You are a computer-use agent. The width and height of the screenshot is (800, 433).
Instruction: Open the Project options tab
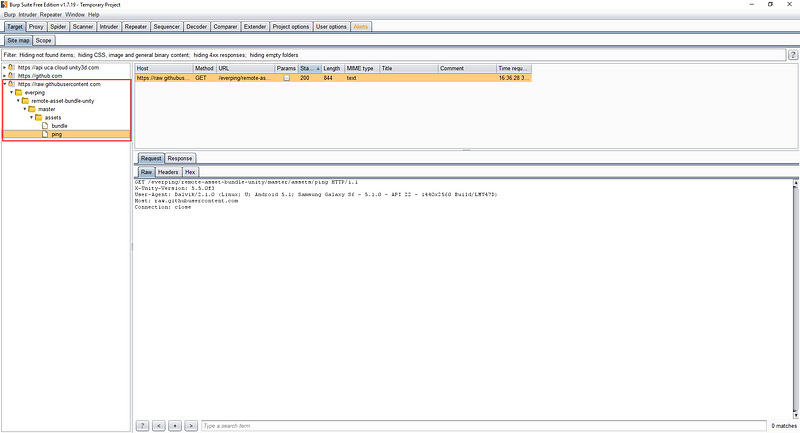click(x=291, y=27)
